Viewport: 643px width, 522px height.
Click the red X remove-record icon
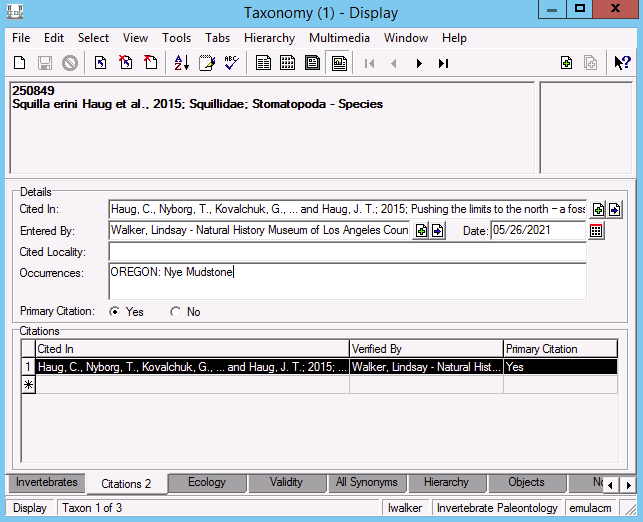[125, 63]
